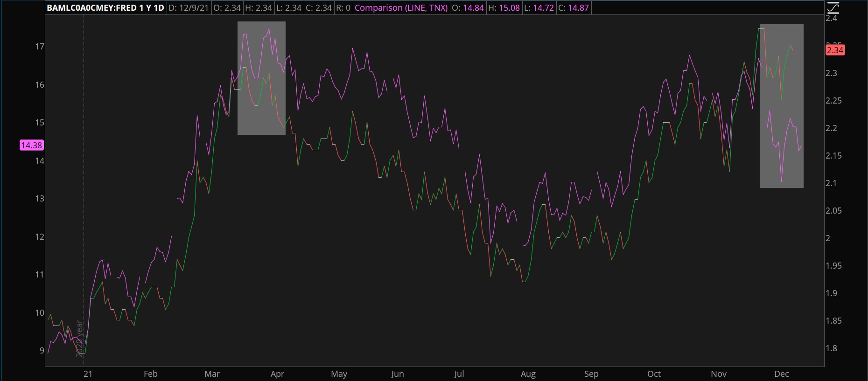The width and height of the screenshot is (868, 381).
Task: Click the comparison L: 14.72 value
Action: [539, 8]
